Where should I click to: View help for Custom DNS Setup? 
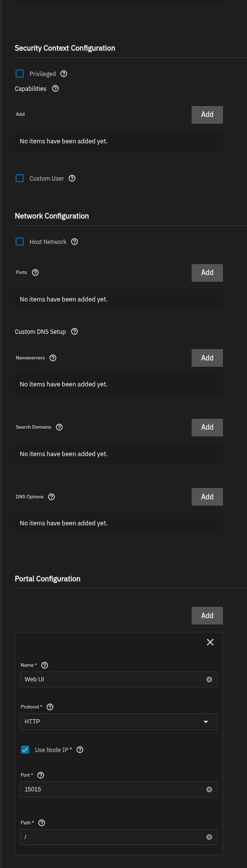74,331
